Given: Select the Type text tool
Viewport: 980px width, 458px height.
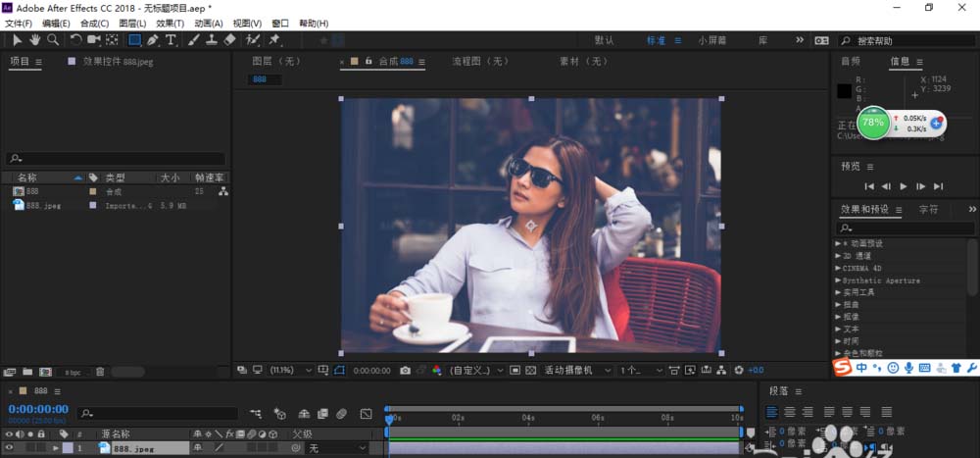Looking at the screenshot, I should click(x=171, y=40).
